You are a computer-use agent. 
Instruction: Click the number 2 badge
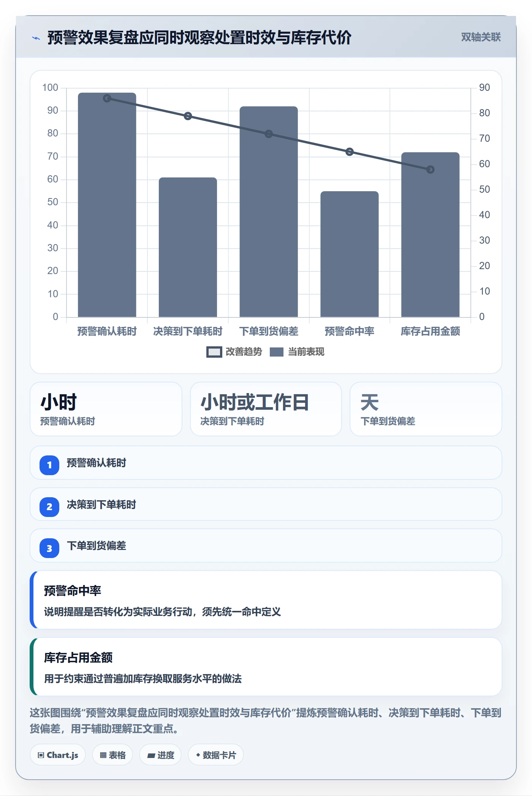click(x=49, y=507)
